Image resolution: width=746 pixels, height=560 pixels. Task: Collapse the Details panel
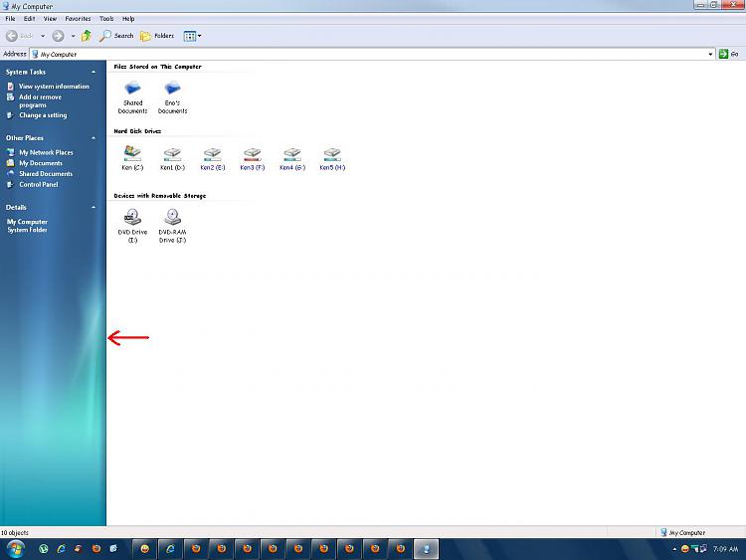[93, 208]
